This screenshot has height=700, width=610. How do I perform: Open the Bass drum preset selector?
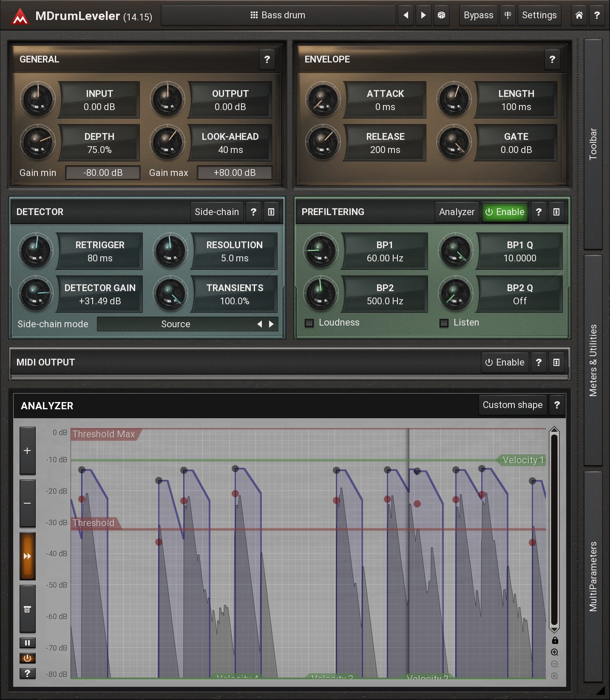(x=278, y=15)
